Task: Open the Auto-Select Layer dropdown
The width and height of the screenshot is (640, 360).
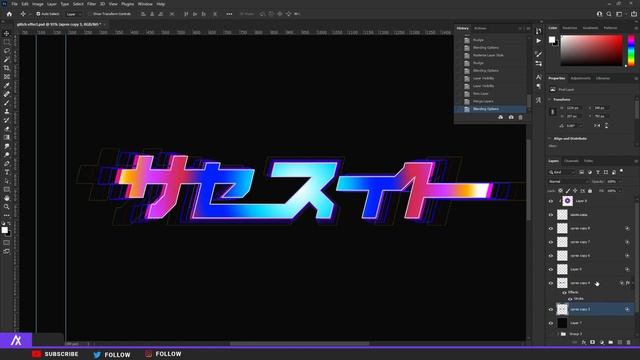Action: click(73, 14)
